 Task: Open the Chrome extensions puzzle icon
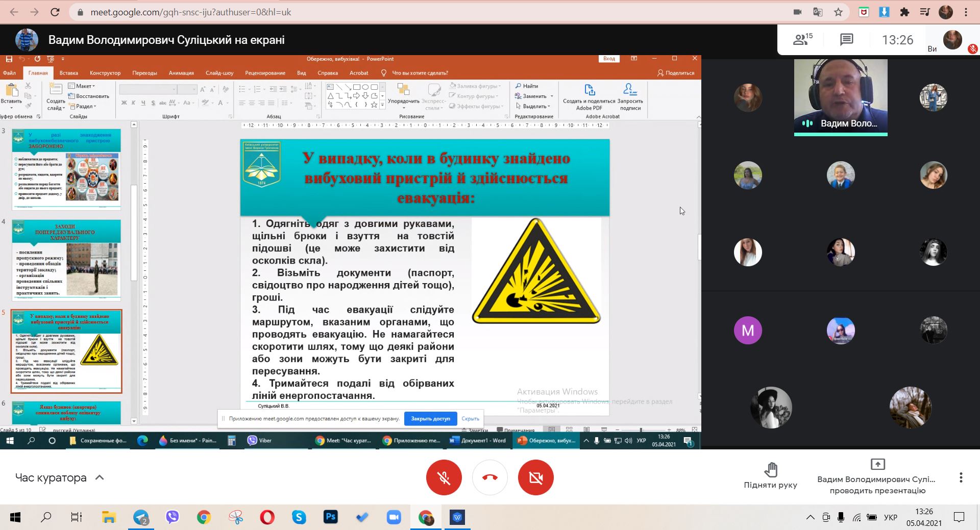(x=904, y=12)
